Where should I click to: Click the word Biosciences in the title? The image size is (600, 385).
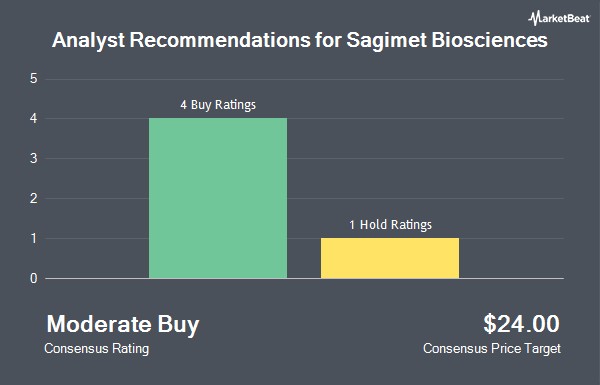point(489,40)
